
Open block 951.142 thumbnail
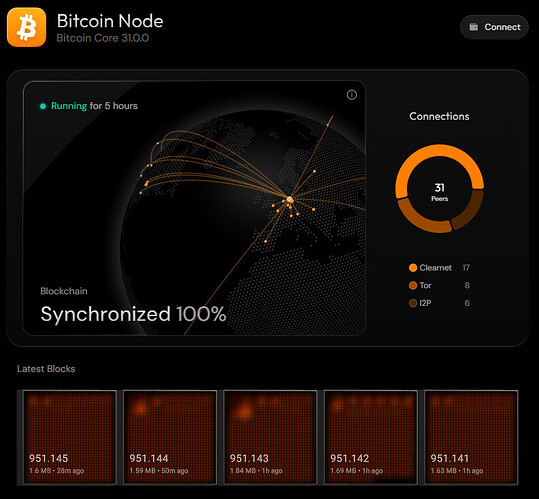pyautogui.click(x=371, y=437)
